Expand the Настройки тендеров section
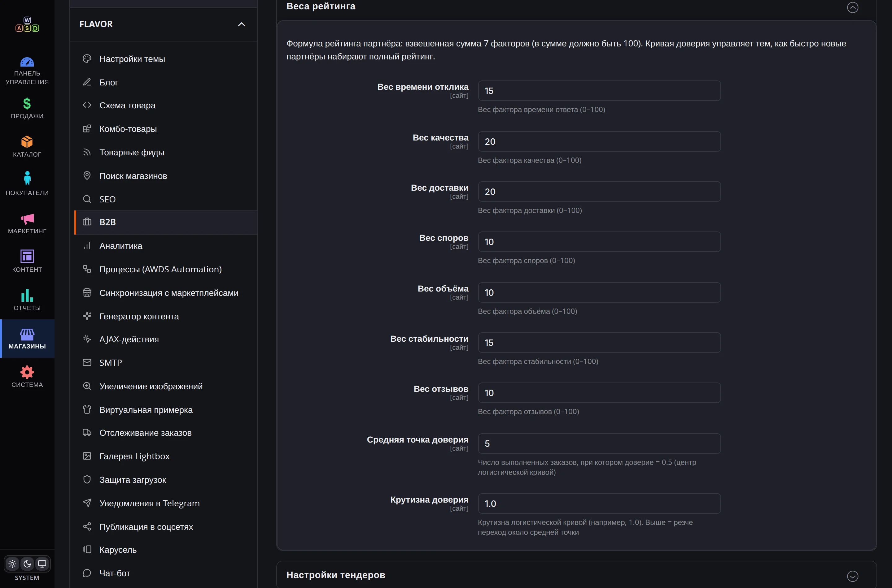892x588 pixels. 853,576
